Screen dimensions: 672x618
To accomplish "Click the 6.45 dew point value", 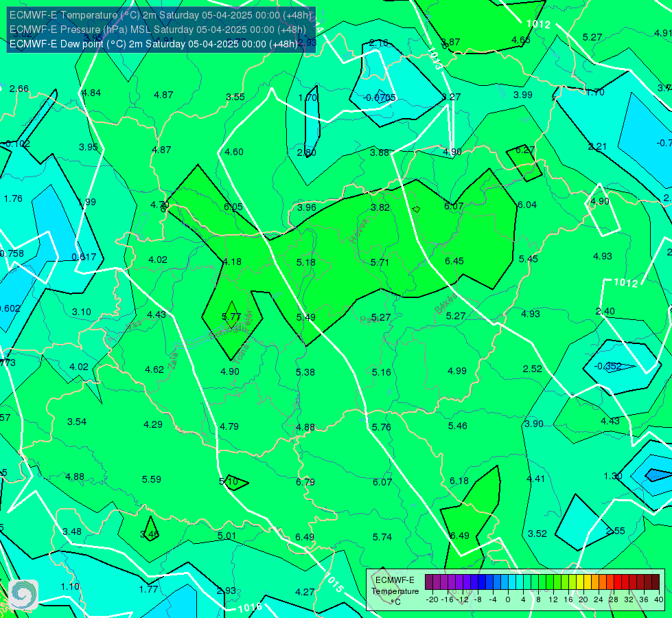I will pyautogui.click(x=454, y=261).
